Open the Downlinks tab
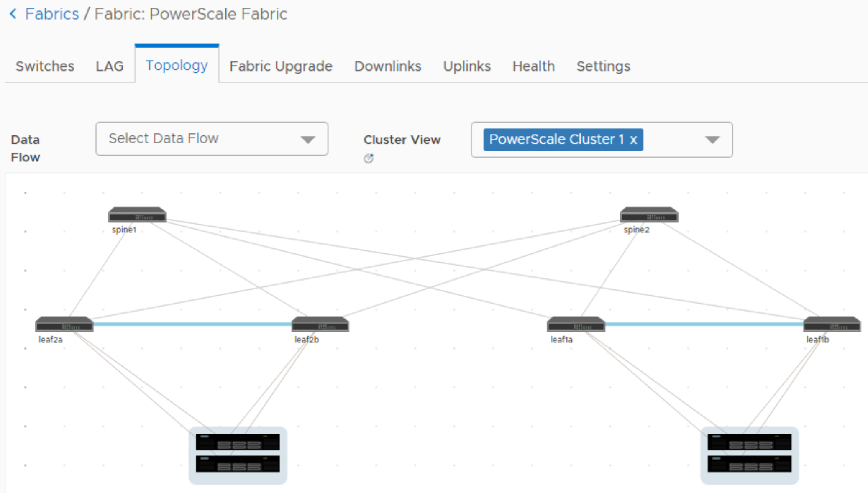 pyautogui.click(x=388, y=66)
